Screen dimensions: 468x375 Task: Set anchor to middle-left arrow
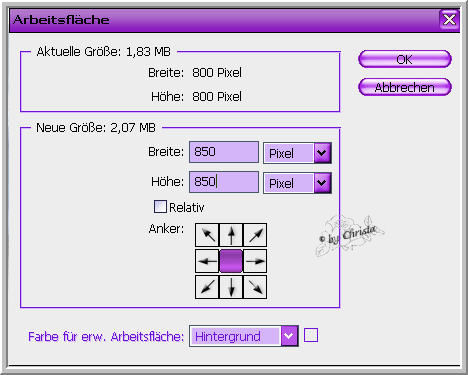click(207, 261)
